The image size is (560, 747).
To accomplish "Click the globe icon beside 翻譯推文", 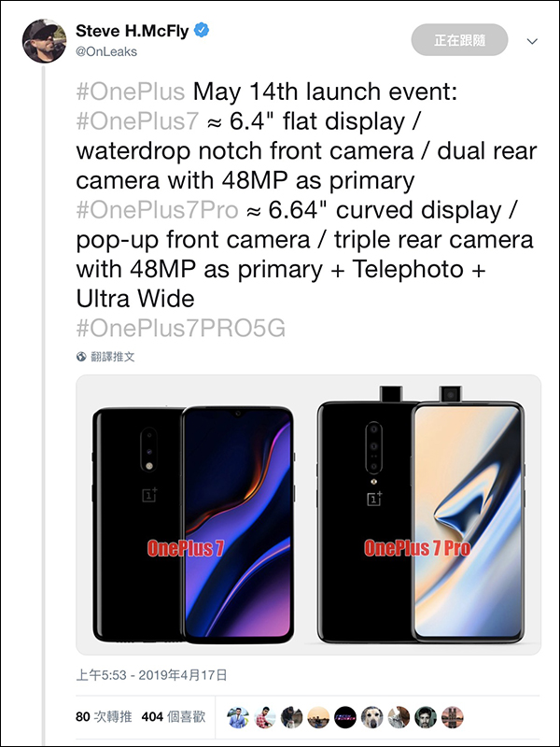I will (81, 357).
